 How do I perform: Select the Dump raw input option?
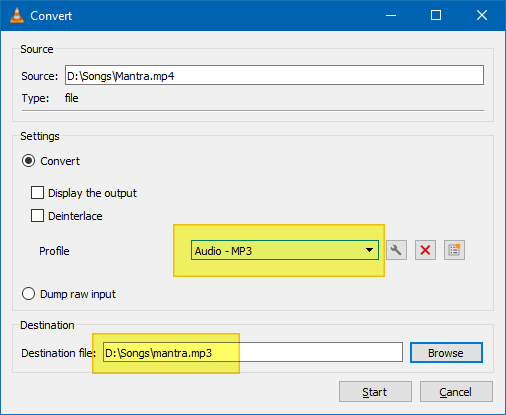pyautogui.click(x=28, y=294)
